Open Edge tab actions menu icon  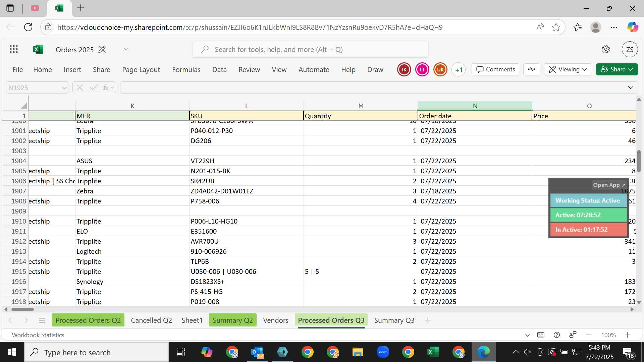pos(10,8)
